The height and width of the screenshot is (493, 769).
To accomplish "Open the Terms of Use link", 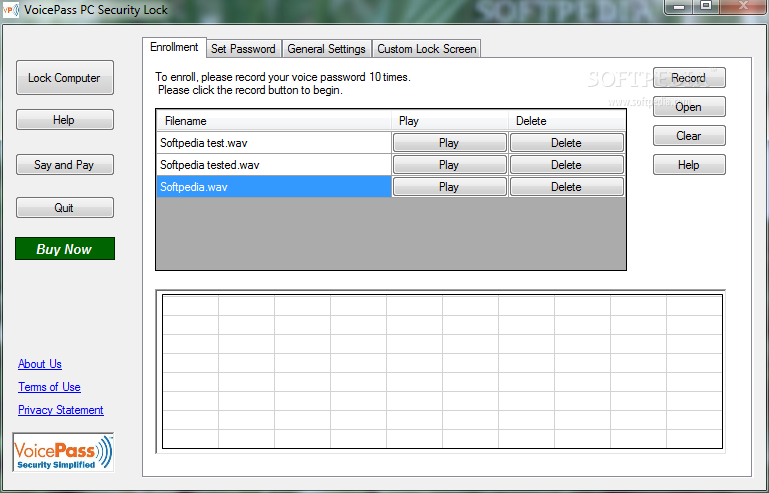I will pyautogui.click(x=50, y=387).
